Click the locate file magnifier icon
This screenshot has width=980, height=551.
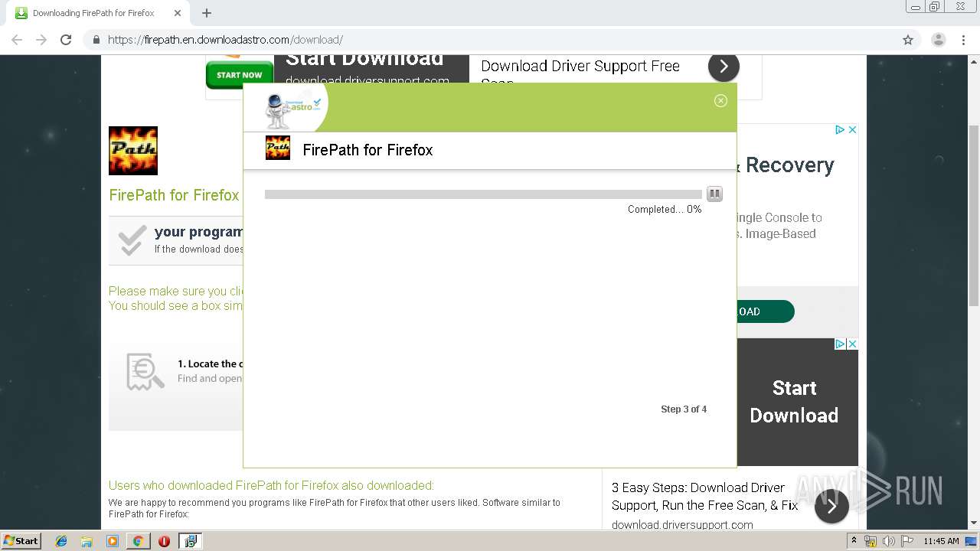click(145, 372)
